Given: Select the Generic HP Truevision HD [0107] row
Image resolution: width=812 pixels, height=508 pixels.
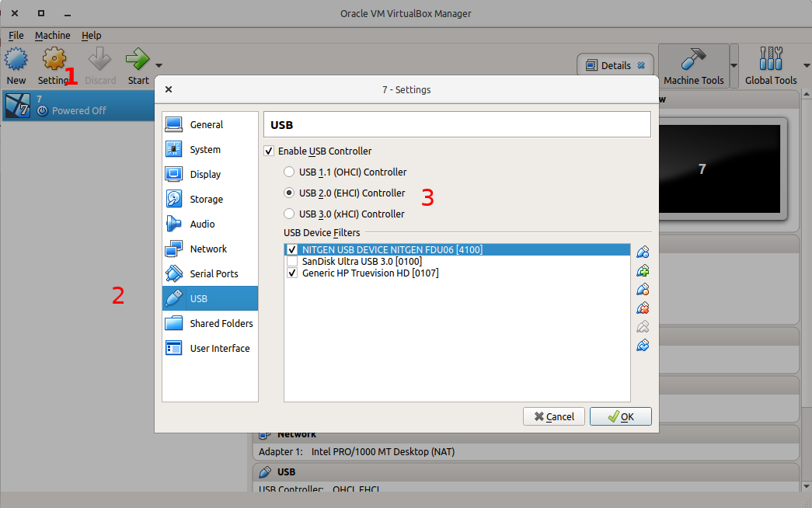Looking at the screenshot, I should coord(457,273).
